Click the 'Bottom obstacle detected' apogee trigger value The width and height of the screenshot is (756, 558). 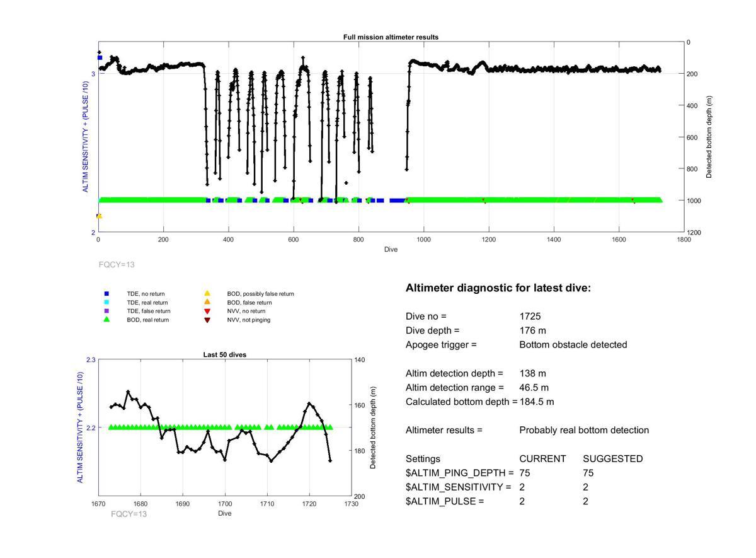(x=573, y=345)
